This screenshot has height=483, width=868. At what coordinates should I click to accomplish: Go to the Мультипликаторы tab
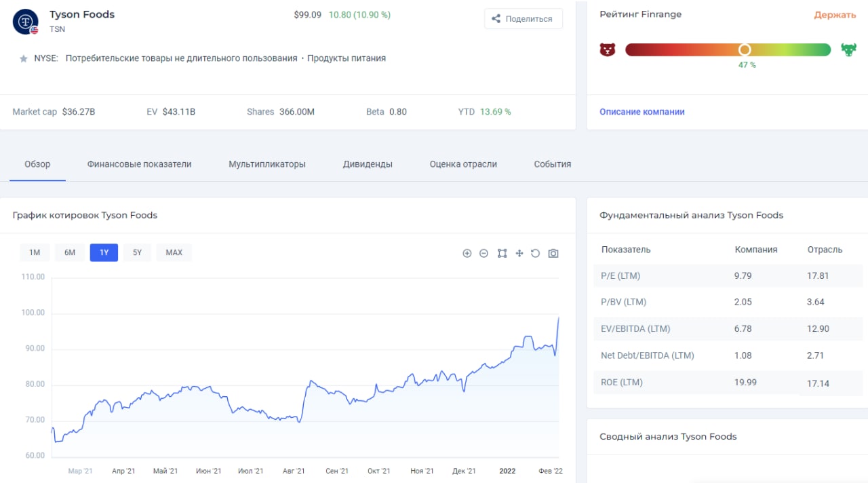[x=267, y=164]
